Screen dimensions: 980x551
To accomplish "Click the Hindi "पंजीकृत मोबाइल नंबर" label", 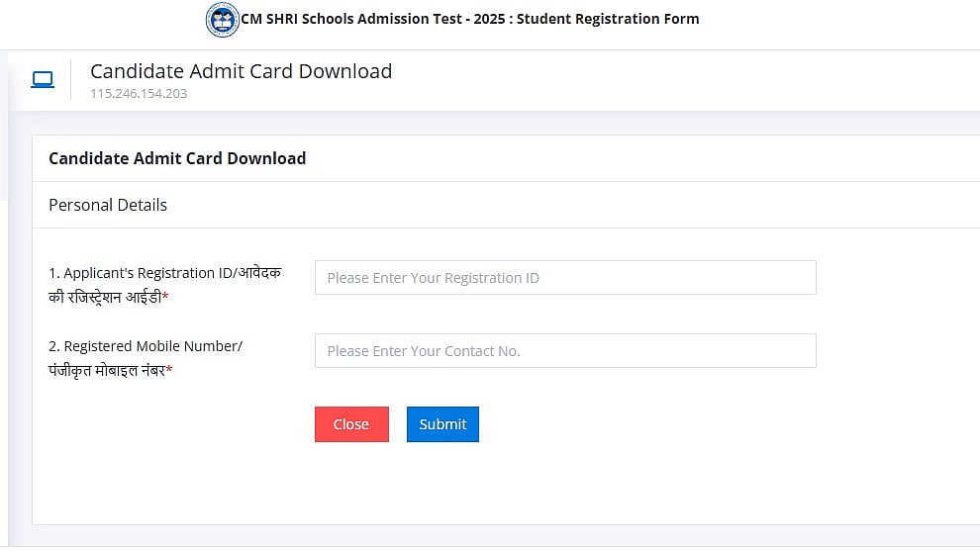I will pyautogui.click(x=106, y=371).
